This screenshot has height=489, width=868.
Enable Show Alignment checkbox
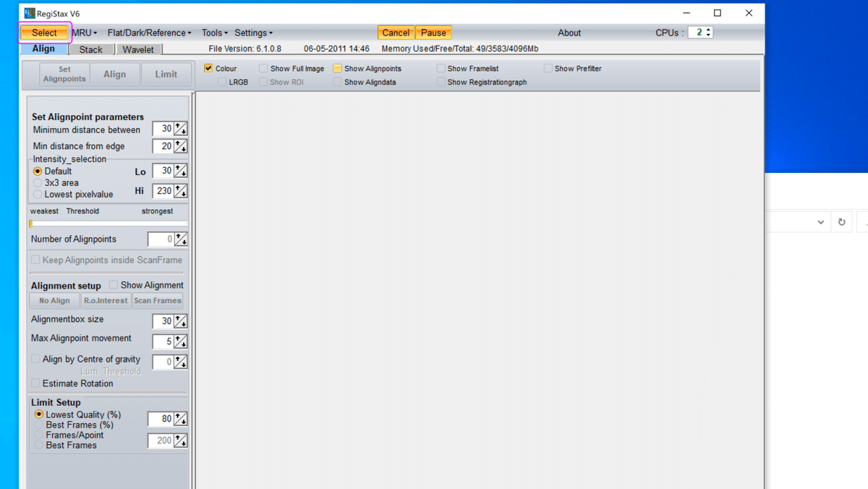pos(114,285)
